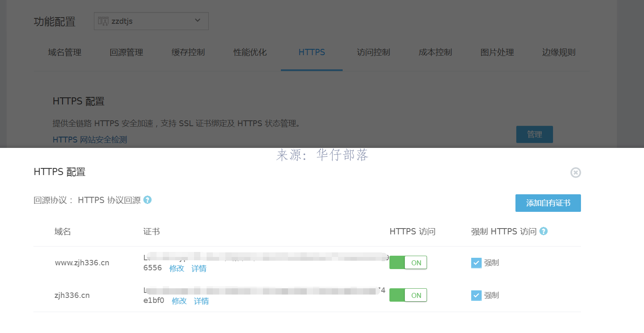Screen dimensions: 644x333
Task: Click 修改 for zjh336.cn certificate
Action: [x=179, y=301]
